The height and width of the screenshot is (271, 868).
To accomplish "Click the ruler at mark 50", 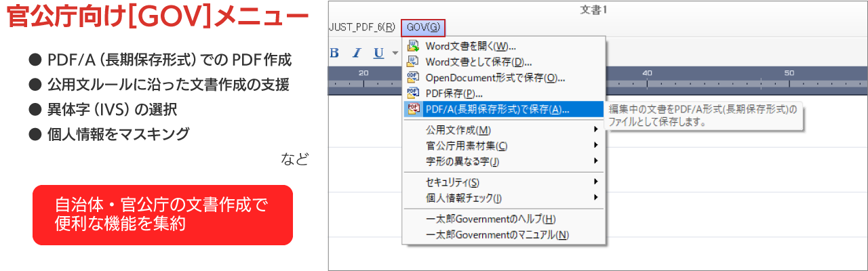I will [x=789, y=73].
